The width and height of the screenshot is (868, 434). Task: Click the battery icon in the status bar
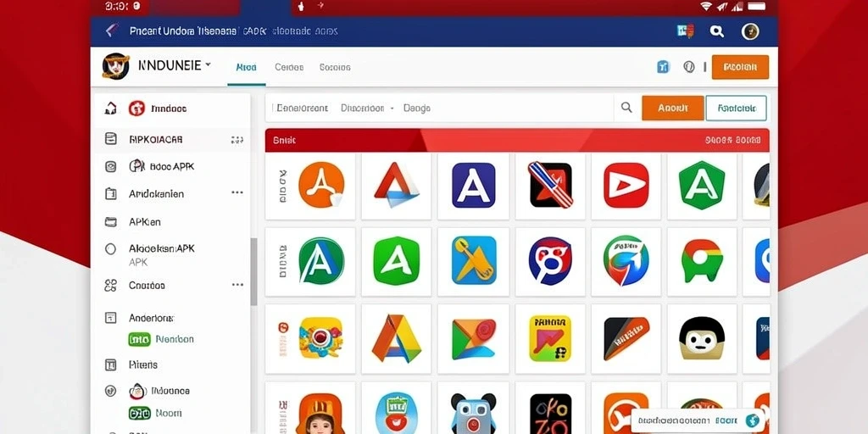(x=757, y=7)
